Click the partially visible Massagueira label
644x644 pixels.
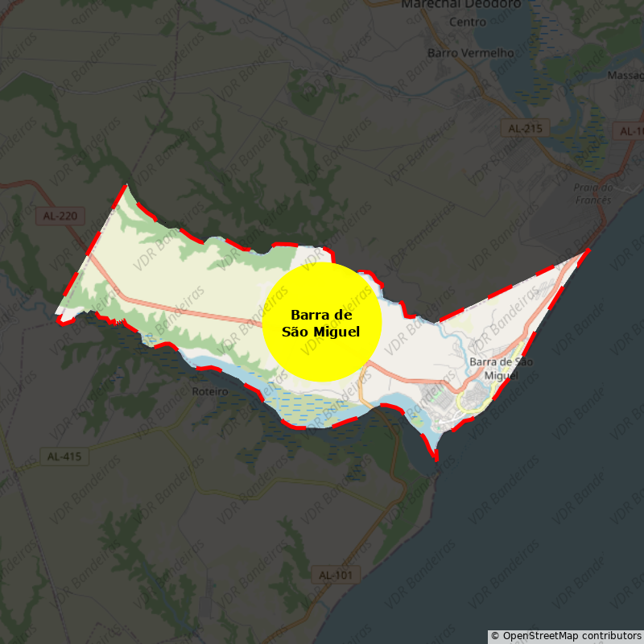click(x=625, y=75)
